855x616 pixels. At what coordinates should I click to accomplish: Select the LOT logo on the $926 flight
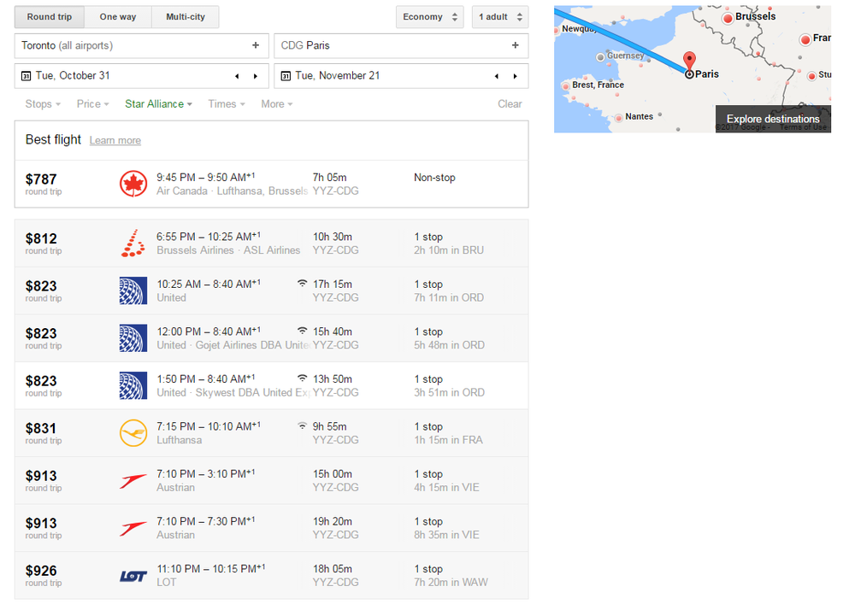click(133, 575)
